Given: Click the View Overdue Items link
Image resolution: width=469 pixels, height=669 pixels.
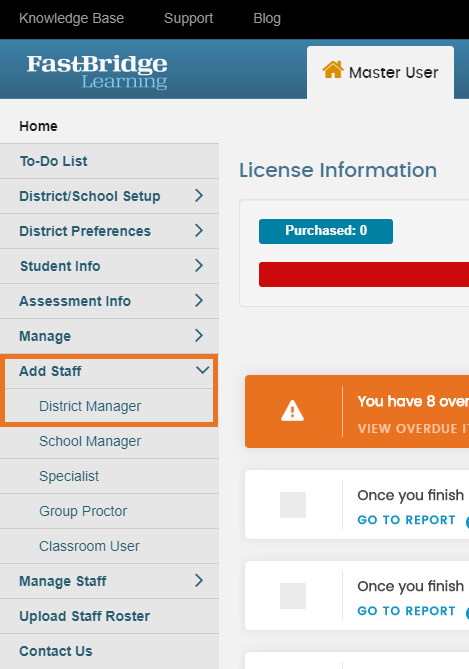Looking at the screenshot, I should click(x=413, y=429).
